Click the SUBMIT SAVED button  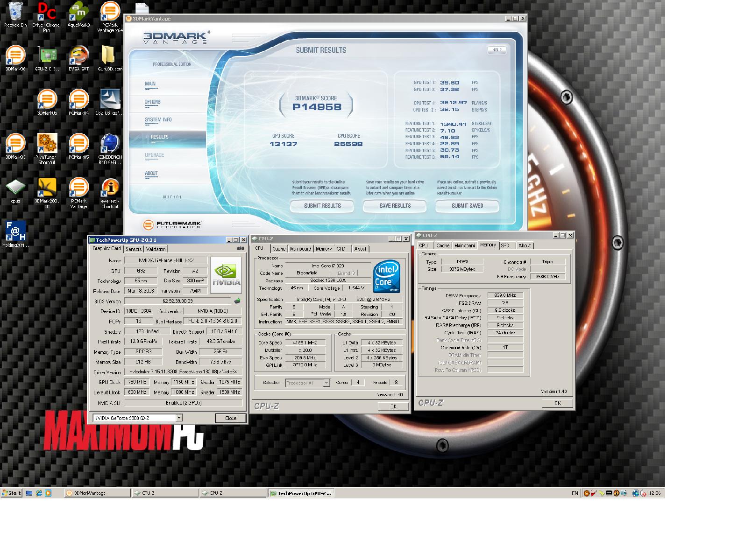(x=467, y=206)
